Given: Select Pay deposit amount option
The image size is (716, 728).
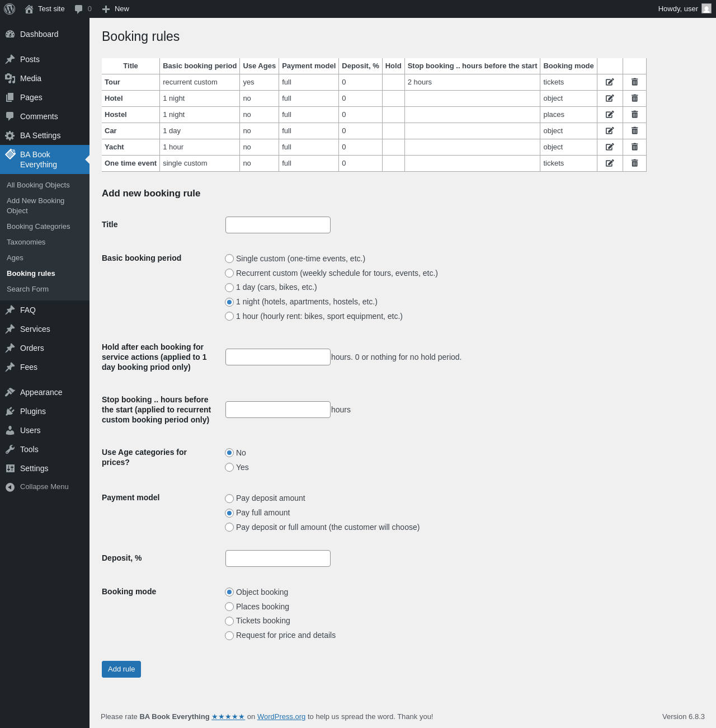Looking at the screenshot, I should tap(229, 499).
